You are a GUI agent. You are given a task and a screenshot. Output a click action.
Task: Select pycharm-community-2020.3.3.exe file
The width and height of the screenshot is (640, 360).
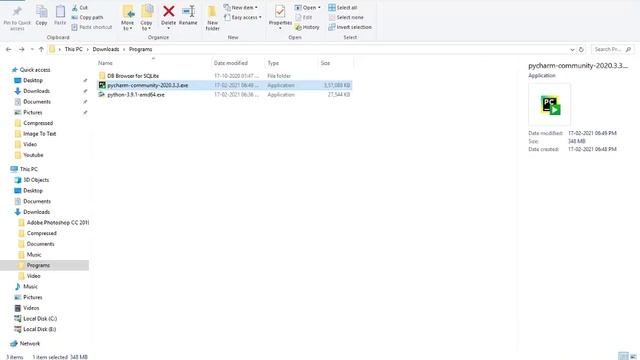tap(224, 85)
